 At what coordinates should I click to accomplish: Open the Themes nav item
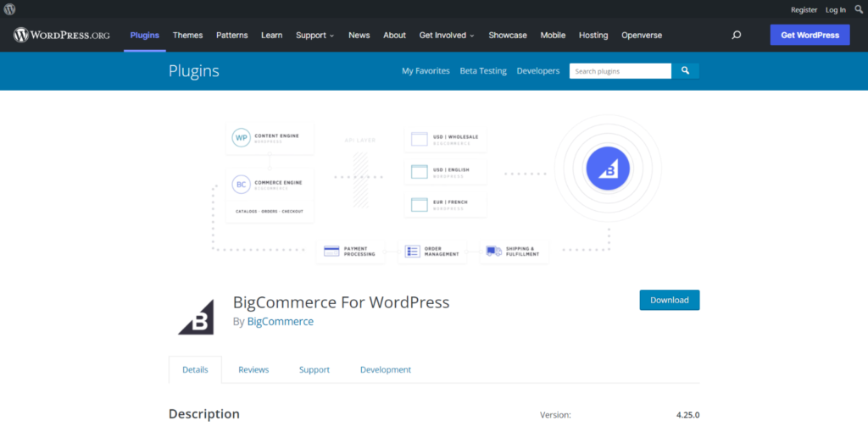tap(187, 35)
